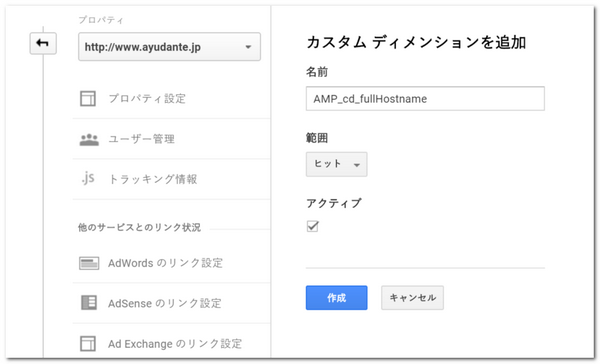Open AdWords のリンク設定
Viewport: 600px width, 364px height.
coord(165,263)
